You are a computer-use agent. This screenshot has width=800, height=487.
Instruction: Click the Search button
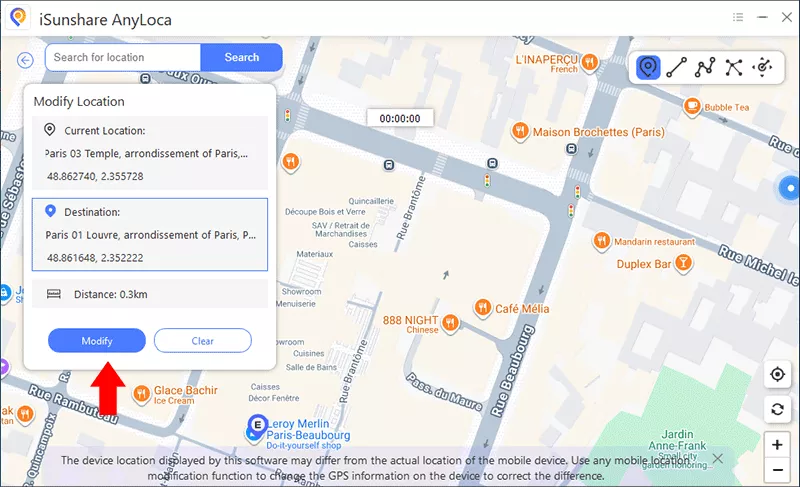[241, 57]
